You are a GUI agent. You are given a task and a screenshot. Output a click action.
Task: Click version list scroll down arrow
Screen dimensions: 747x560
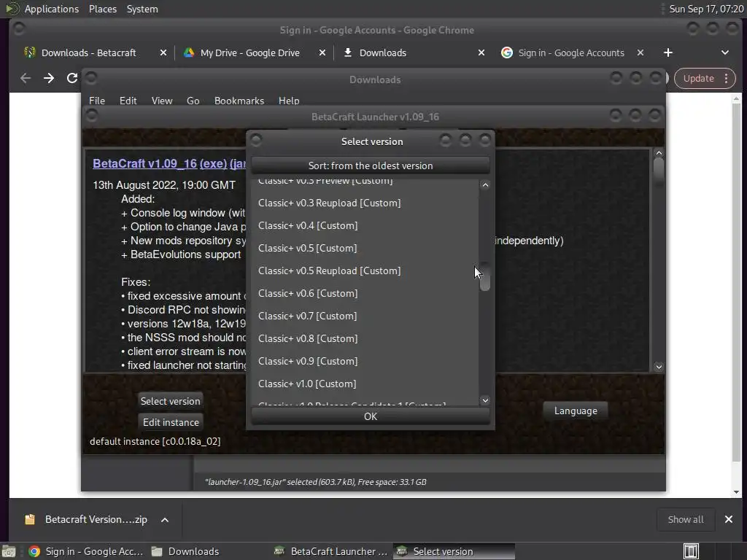(x=485, y=400)
